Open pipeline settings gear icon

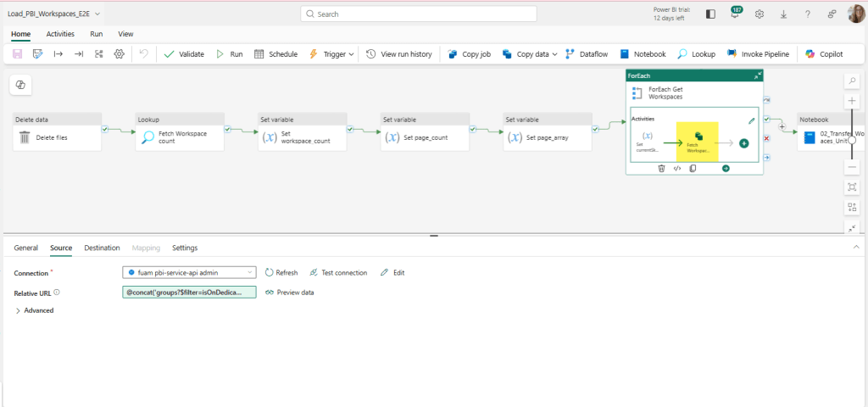point(120,53)
